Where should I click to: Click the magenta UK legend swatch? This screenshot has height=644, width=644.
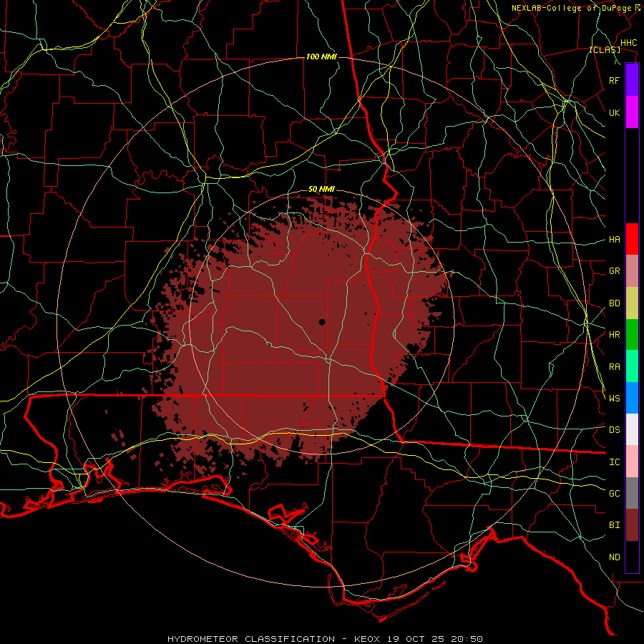tap(632, 112)
